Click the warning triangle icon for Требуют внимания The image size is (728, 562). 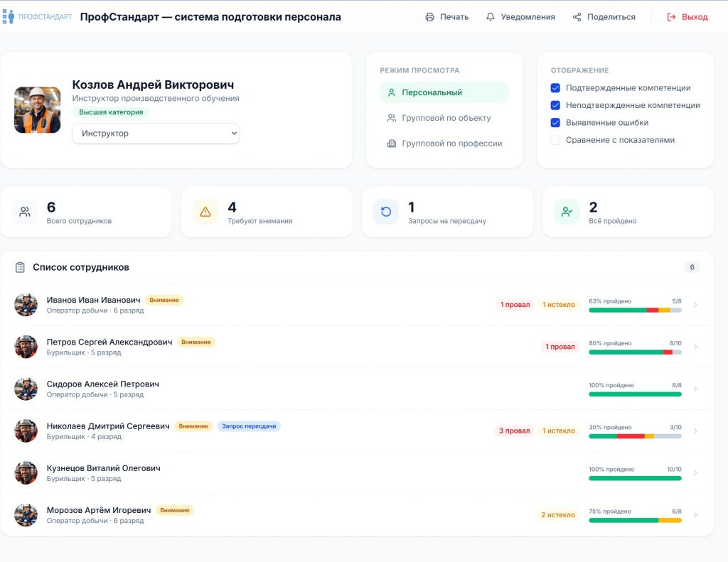point(205,212)
